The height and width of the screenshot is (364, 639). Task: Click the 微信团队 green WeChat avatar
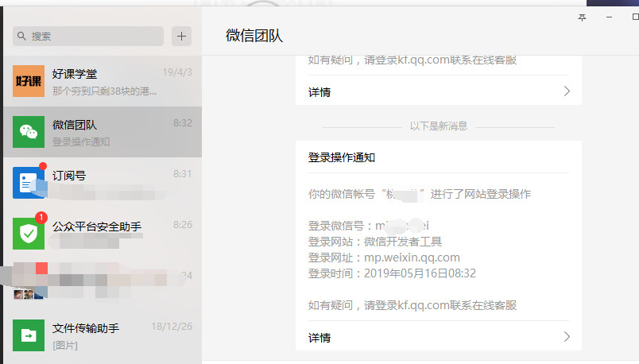(29, 132)
